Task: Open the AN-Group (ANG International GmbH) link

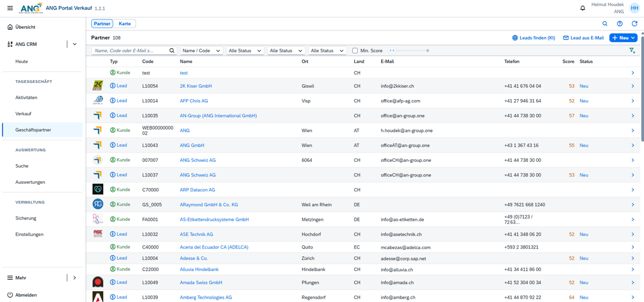Action: (x=218, y=116)
